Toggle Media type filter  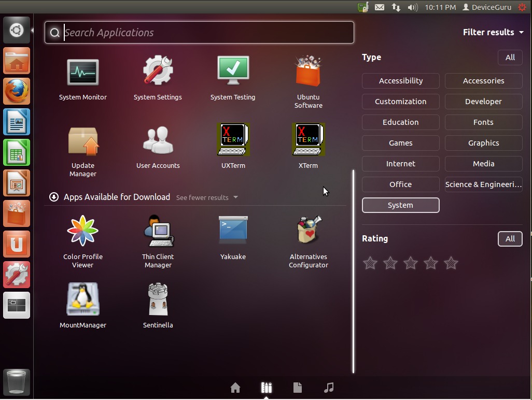click(x=483, y=163)
